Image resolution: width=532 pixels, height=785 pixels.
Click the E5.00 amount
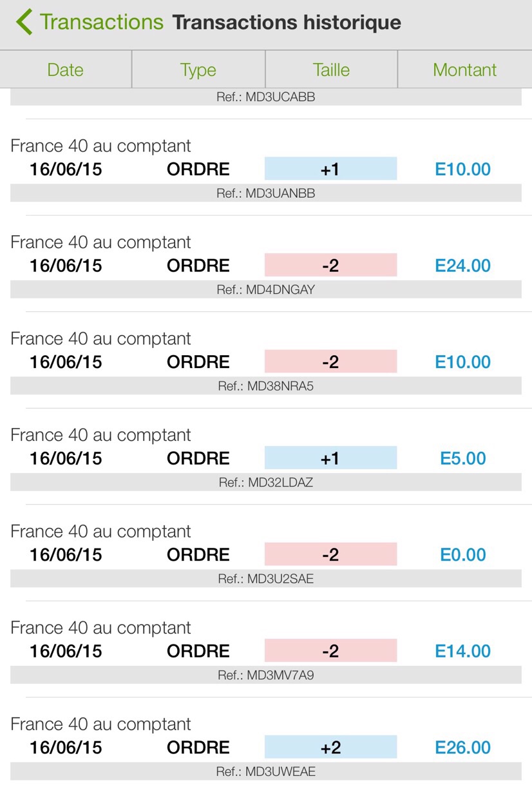pyautogui.click(x=463, y=458)
